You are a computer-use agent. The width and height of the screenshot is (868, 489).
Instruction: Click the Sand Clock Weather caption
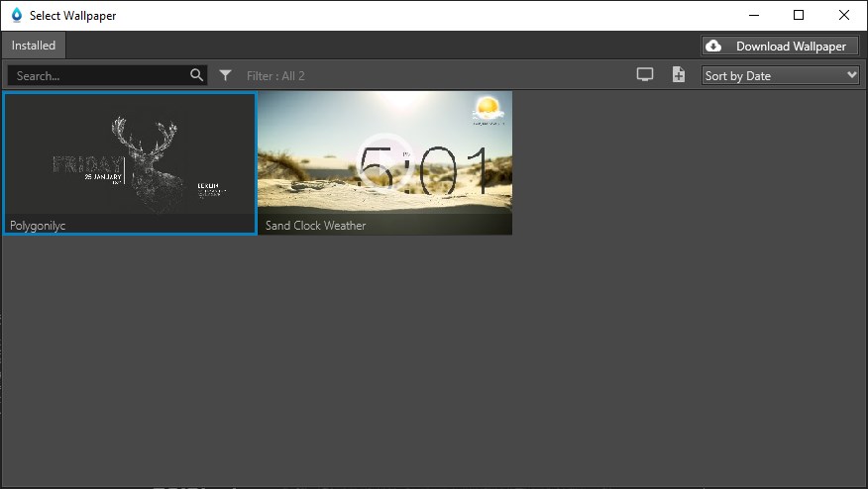315,226
